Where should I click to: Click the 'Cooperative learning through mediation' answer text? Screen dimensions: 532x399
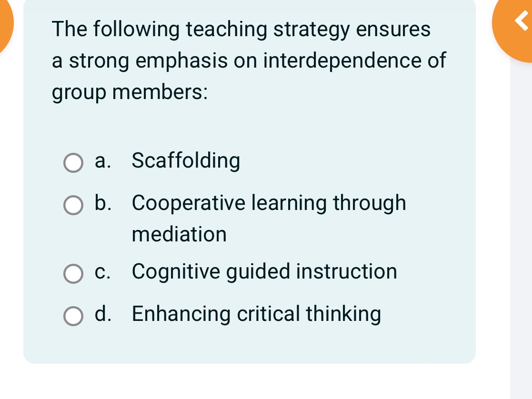click(269, 203)
